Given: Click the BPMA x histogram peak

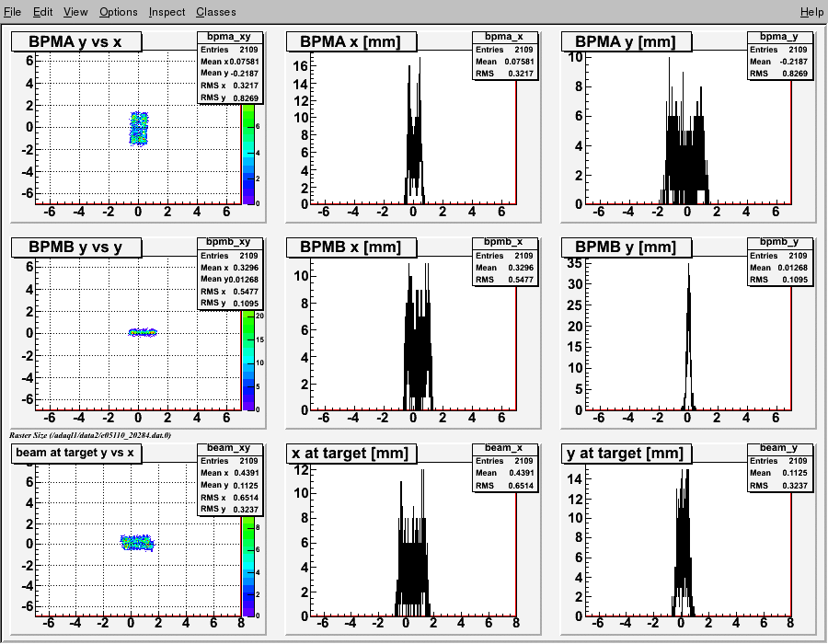Looking at the screenshot, I should (x=415, y=132).
